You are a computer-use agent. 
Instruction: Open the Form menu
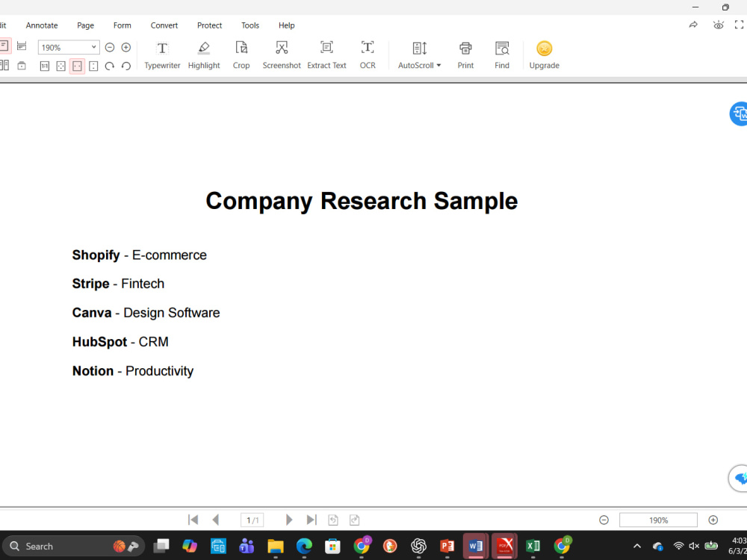tap(122, 25)
